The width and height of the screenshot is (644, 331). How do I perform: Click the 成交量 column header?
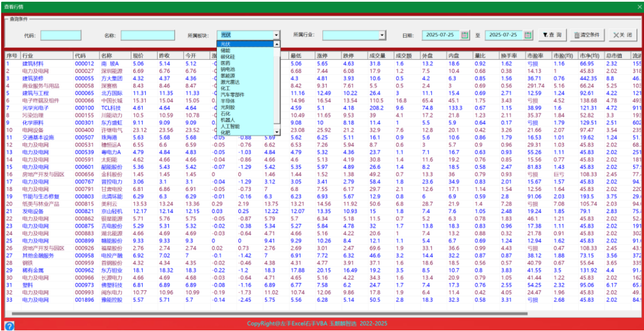point(381,55)
